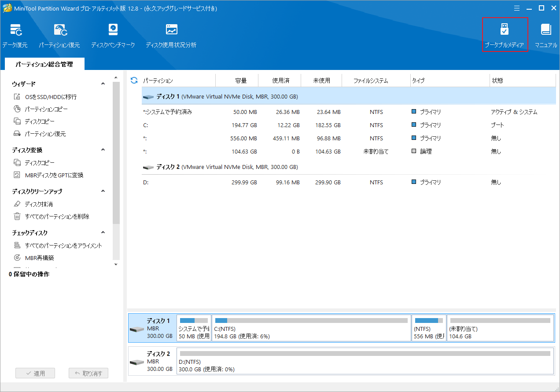
Task: Select the (未割り当て) 104.6 GB block in the disk map
Action: coord(500,328)
